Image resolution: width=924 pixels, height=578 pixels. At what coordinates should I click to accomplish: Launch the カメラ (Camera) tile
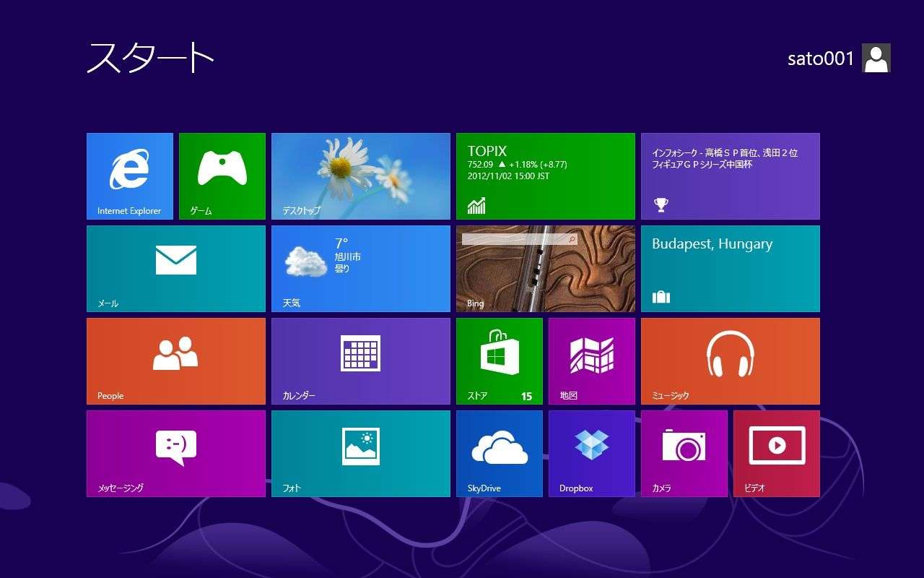click(684, 454)
